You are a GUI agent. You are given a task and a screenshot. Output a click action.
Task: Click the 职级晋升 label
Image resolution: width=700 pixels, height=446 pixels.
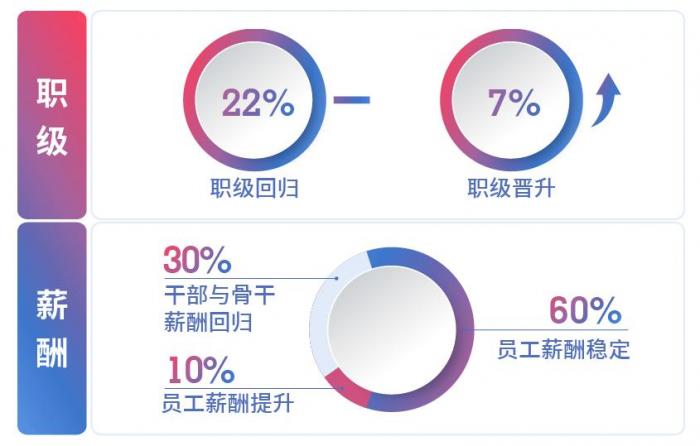[512, 187]
